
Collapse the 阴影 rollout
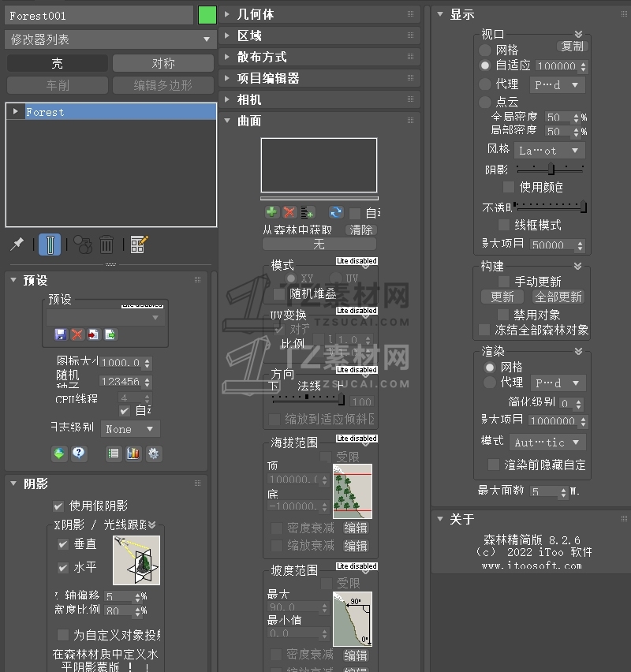click(106, 483)
